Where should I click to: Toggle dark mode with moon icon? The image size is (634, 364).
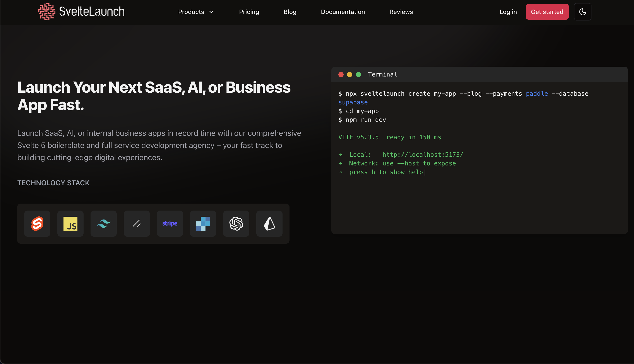[583, 12]
